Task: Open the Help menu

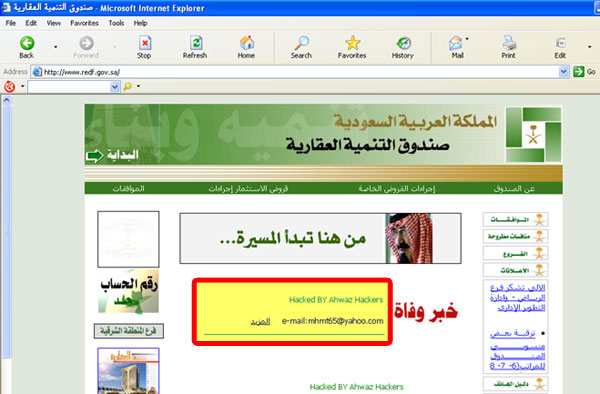Action: click(x=140, y=23)
